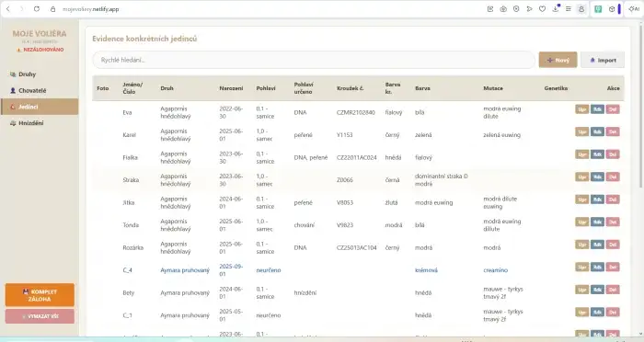Click the Nezálohováno warning label
The width and height of the screenshot is (644, 342).
[x=40, y=50]
